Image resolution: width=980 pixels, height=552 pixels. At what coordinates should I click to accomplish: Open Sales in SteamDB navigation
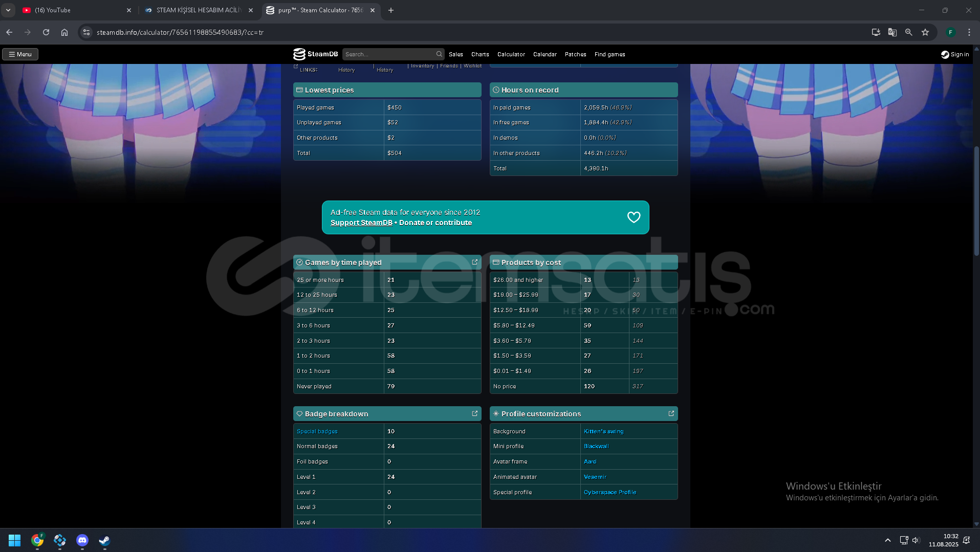455,54
